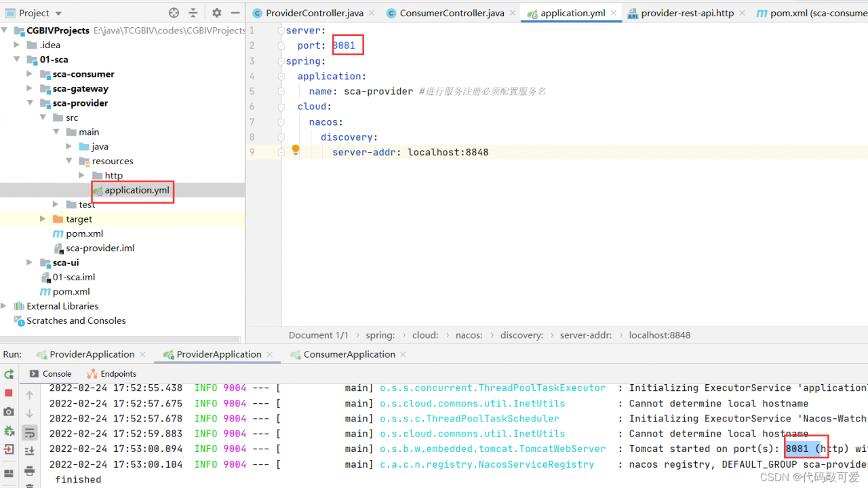Open the Endpoints tab
868x488 pixels.
pyautogui.click(x=112, y=373)
